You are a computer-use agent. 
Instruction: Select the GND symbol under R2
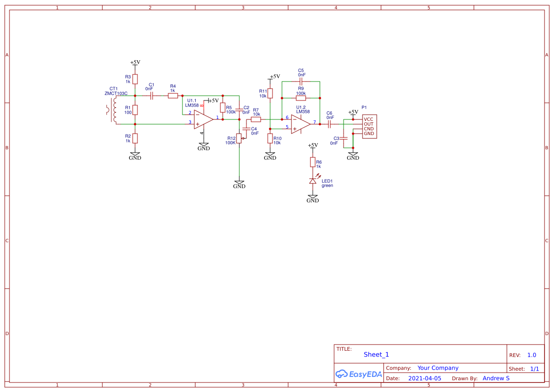(x=135, y=155)
